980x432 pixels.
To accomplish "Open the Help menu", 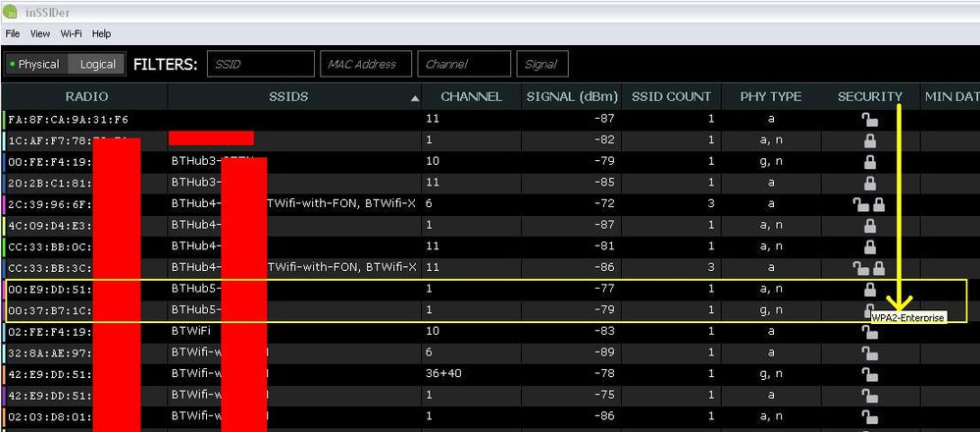I will click(101, 33).
